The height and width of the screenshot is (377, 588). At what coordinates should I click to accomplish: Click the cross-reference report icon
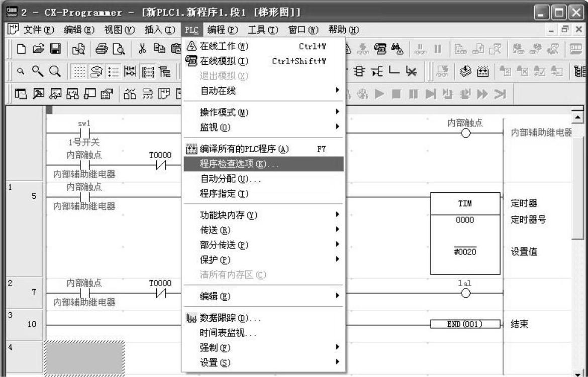130,94
